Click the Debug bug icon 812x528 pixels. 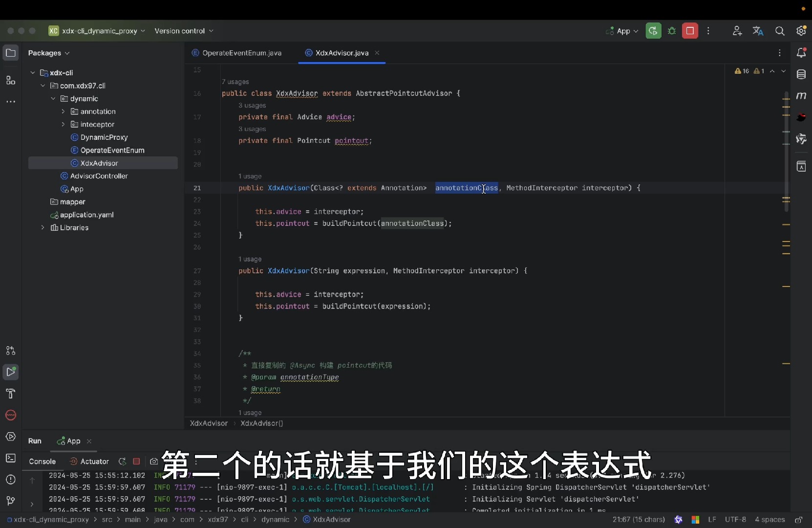pos(672,31)
